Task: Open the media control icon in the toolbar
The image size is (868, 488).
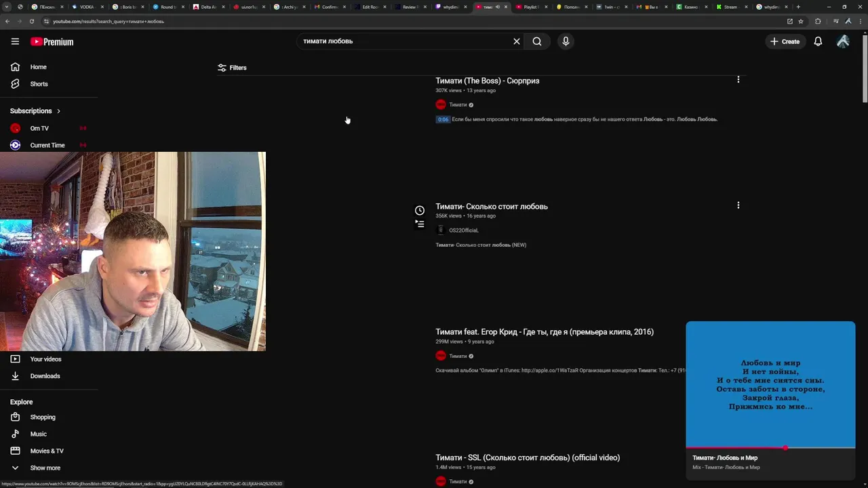Action: (835, 21)
